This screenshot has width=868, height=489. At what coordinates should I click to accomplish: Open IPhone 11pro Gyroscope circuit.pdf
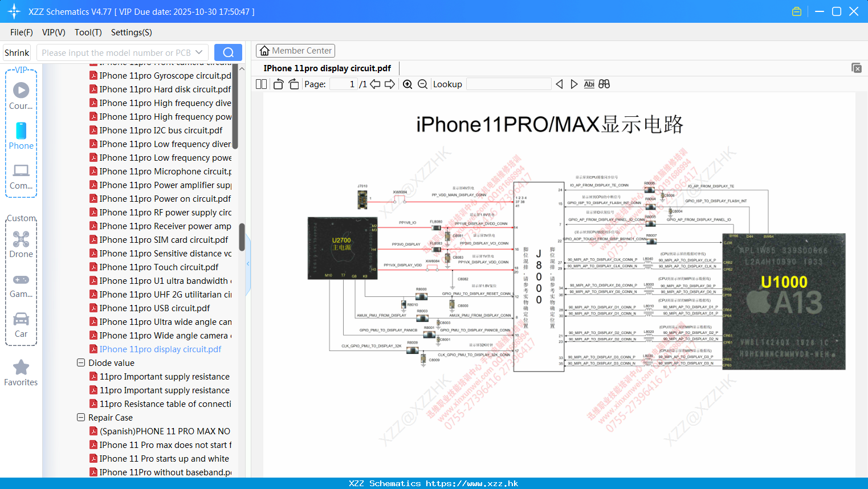click(160, 75)
